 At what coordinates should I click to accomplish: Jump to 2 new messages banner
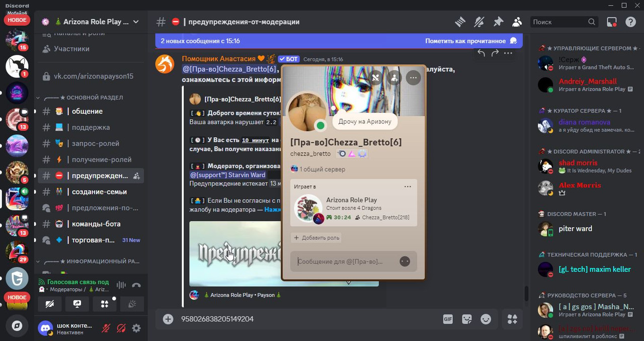200,41
